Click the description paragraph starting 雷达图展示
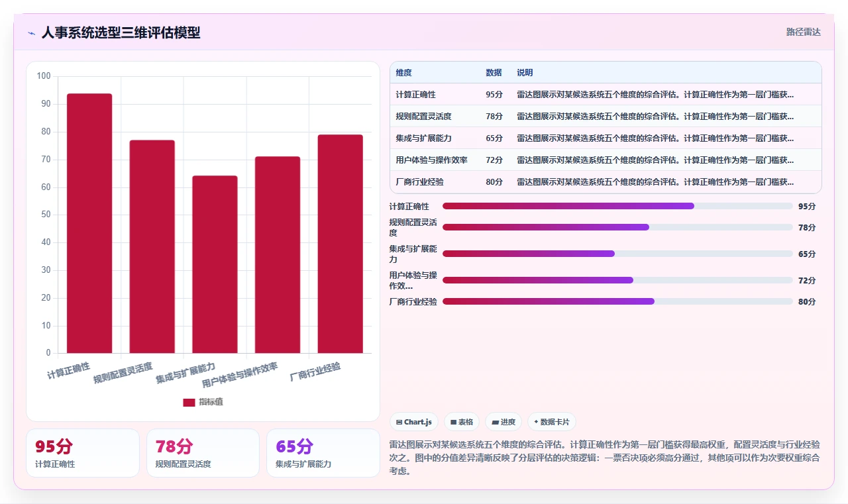This screenshot has width=848, height=504. point(606,458)
